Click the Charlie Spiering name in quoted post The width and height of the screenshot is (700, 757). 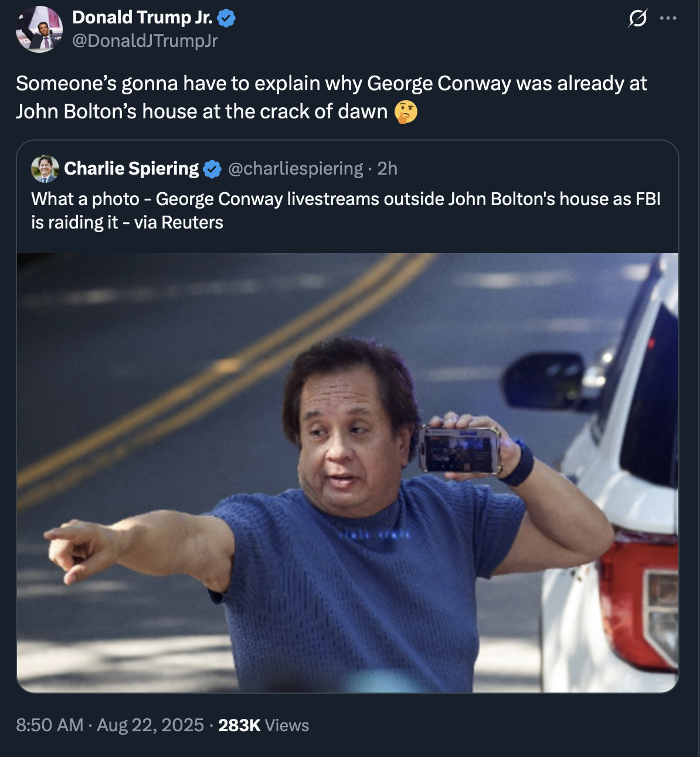(x=131, y=169)
